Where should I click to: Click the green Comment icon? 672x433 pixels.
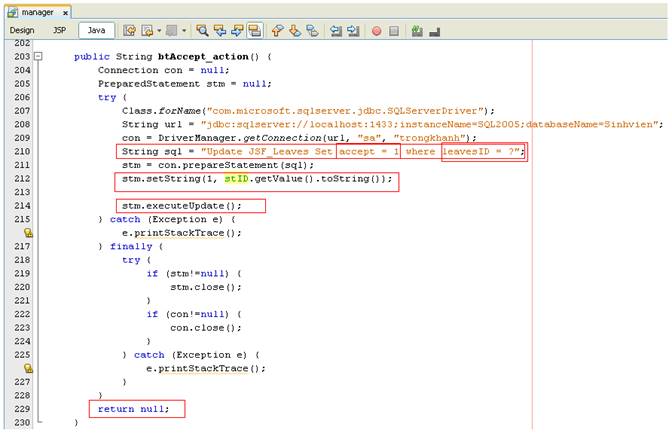(x=417, y=31)
